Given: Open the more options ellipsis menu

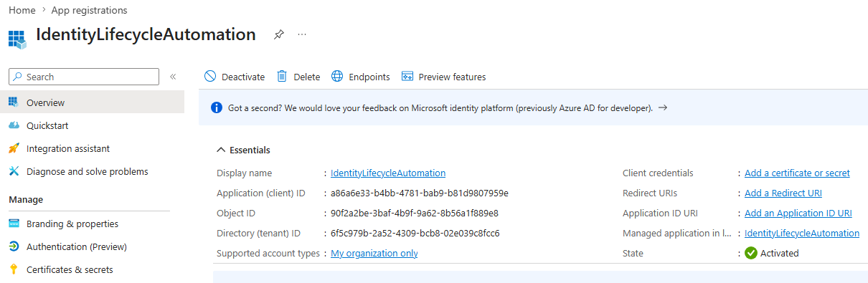Looking at the screenshot, I should (302, 34).
